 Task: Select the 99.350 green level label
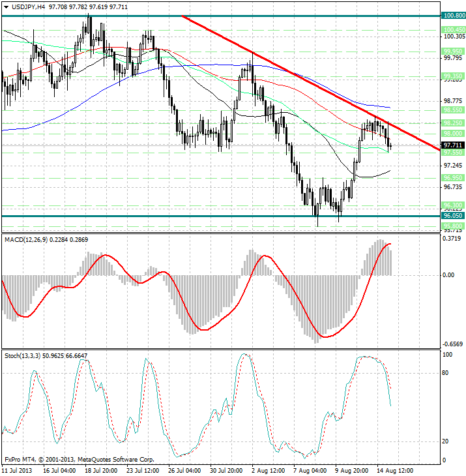click(453, 76)
